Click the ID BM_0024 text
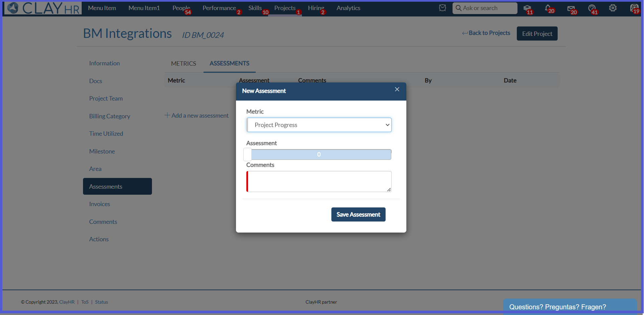The image size is (644, 315). click(x=203, y=35)
